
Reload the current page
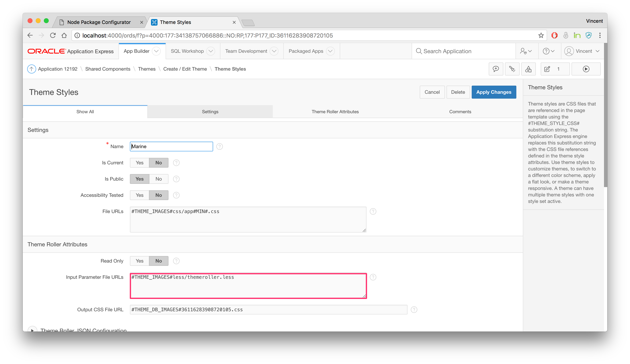(x=53, y=35)
